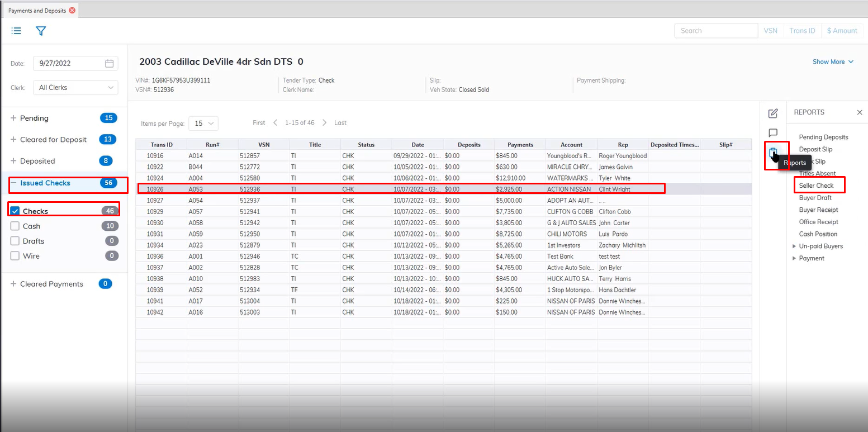Open the Buyer Receipt report
Viewport: 868px width, 432px height.
click(x=818, y=210)
